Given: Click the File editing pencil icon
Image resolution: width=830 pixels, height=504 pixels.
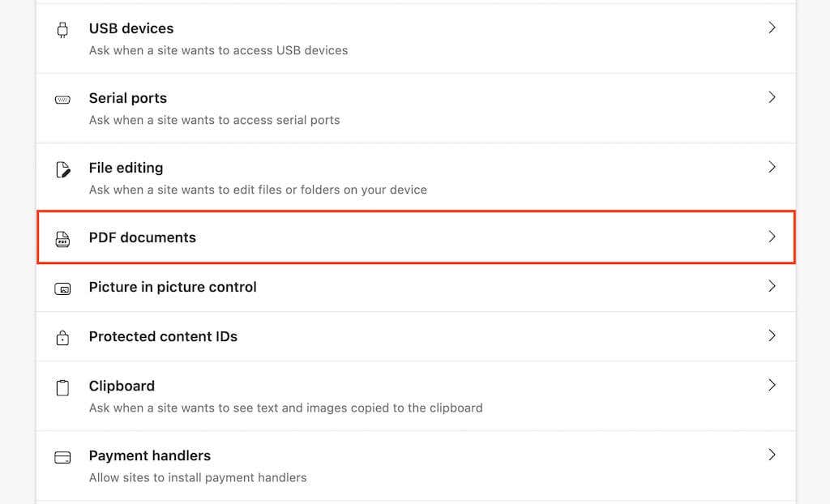Looking at the screenshot, I should coord(62,170).
